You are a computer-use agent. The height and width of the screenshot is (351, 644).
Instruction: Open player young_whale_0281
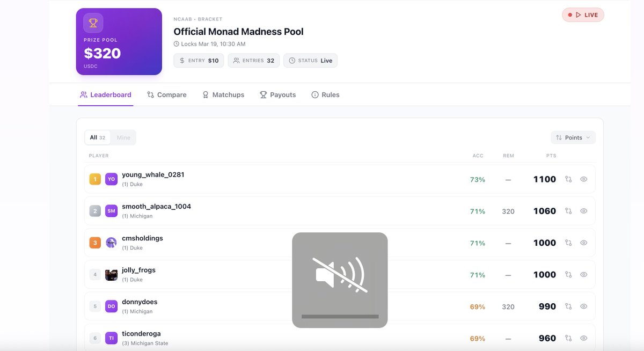coord(153,174)
